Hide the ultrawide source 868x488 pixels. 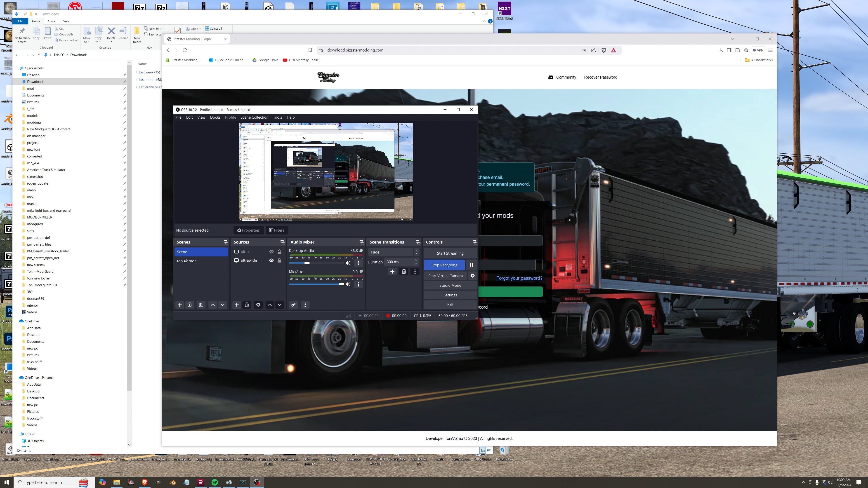click(271, 260)
